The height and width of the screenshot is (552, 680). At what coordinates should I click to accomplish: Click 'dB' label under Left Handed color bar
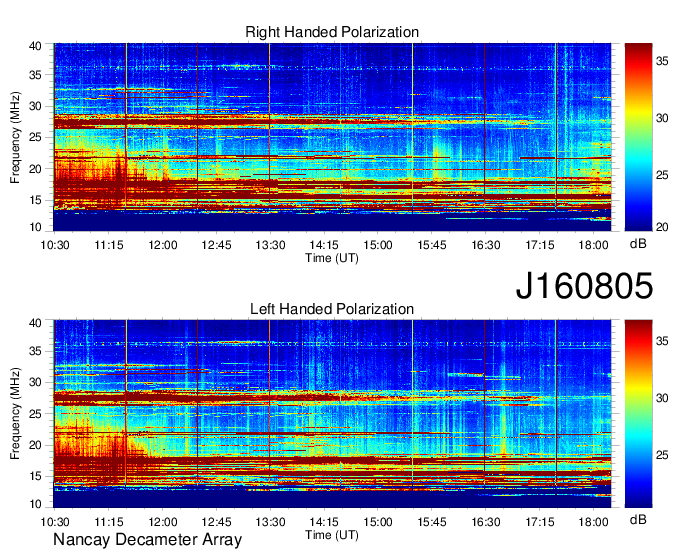(638, 519)
